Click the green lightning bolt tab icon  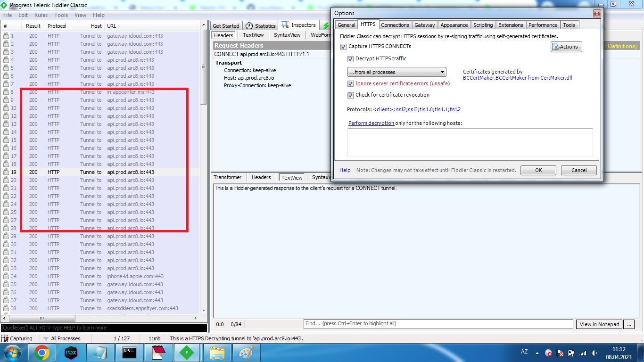point(326,26)
